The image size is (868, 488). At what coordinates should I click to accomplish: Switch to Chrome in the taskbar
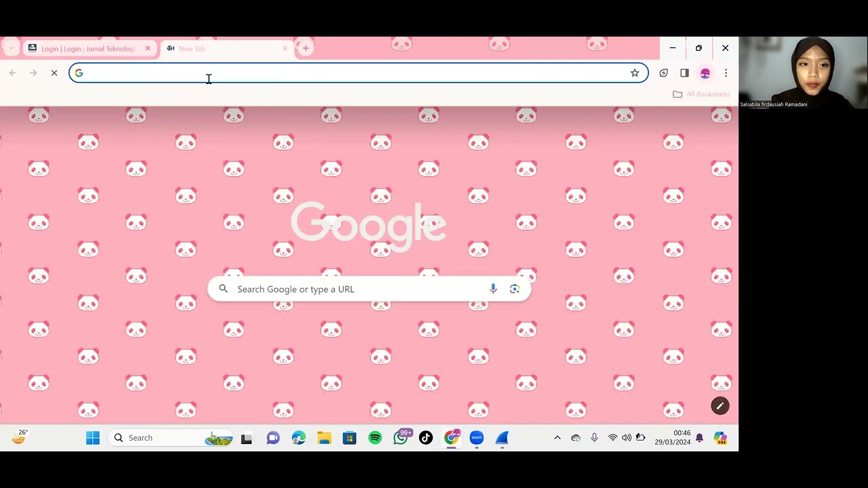pos(452,438)
